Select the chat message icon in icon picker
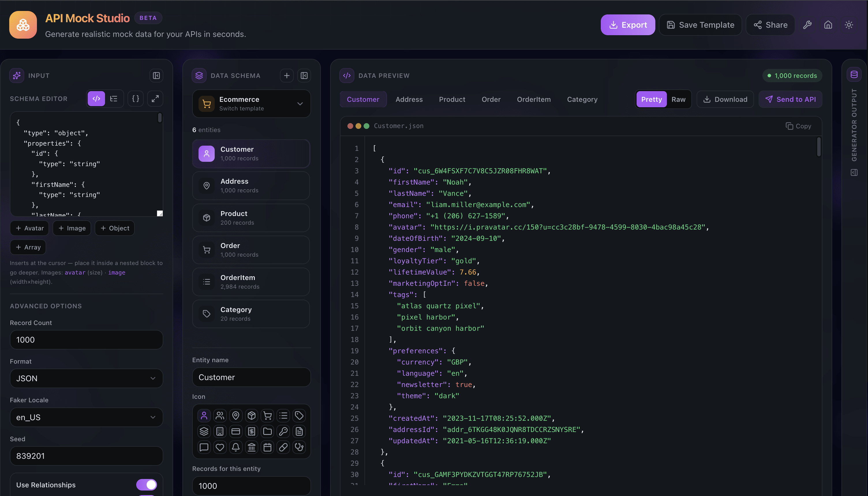This screenshot has width=868, height=496. 204,447
